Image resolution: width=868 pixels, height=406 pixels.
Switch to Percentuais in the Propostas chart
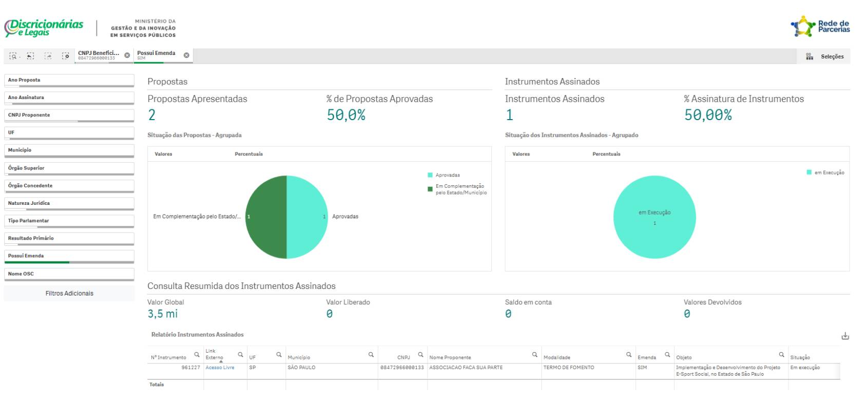coord(248,154)
